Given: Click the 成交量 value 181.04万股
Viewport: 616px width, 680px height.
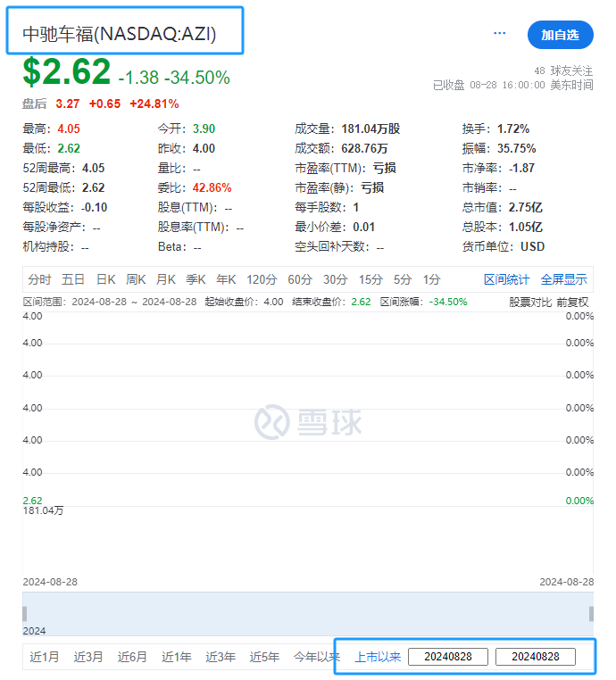Looking at the screenshot, I should pyautogui.click(x=370, y=129).
